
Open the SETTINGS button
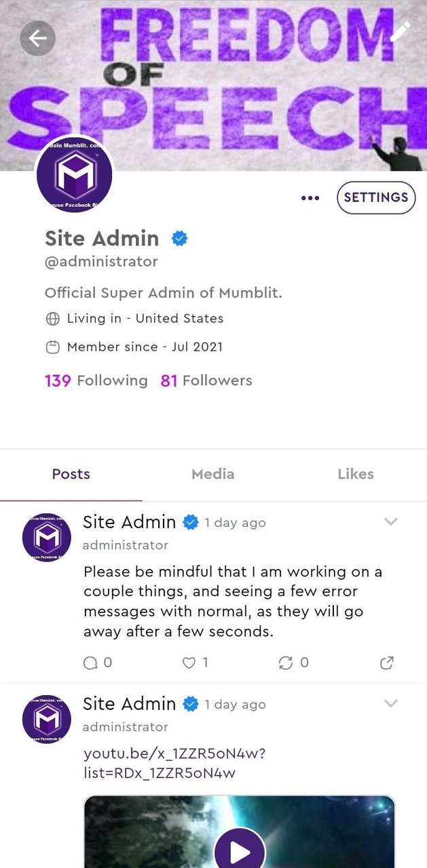[375, 197]
